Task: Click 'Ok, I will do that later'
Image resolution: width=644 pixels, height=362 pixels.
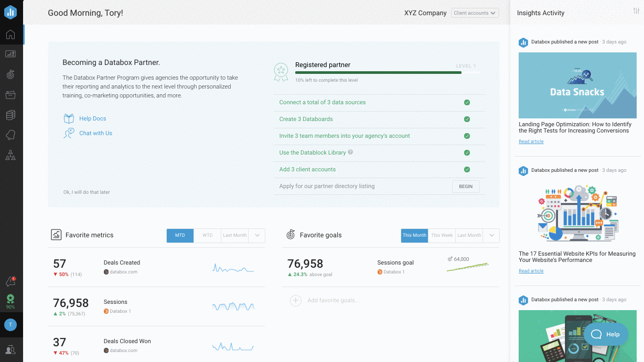Action: pyautogui.click(x=87, y=192)
